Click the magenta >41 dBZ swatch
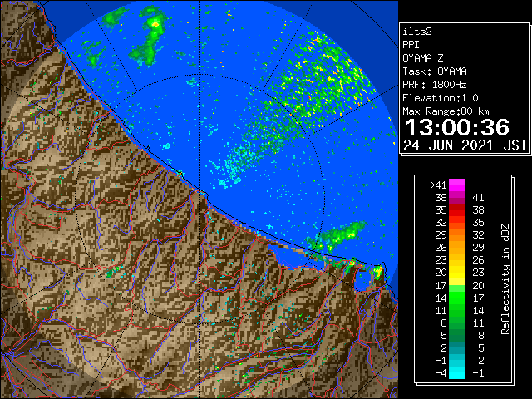The image size is (532, 399). coord(457,185)
